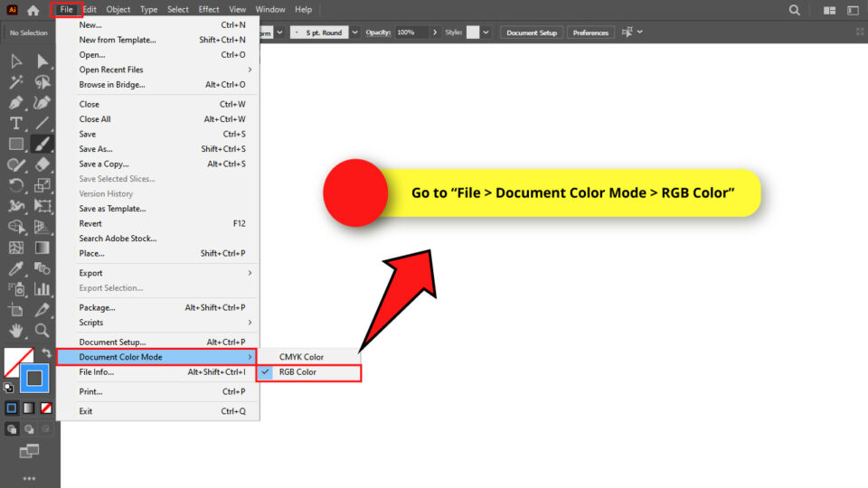Open the Style dropdown arrow
868x488 pixels.
[486, 33]
